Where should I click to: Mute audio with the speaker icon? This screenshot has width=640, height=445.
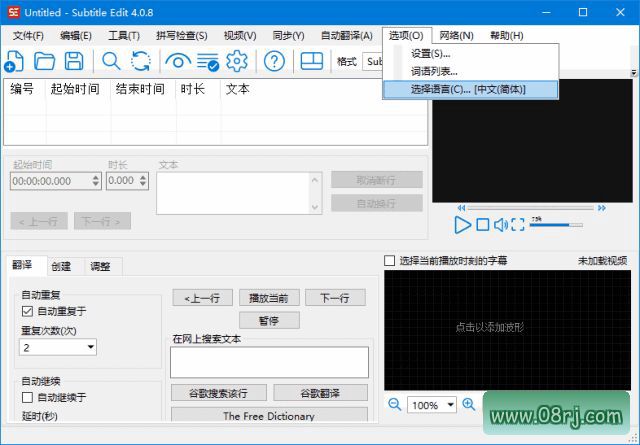tap(501, 225)
